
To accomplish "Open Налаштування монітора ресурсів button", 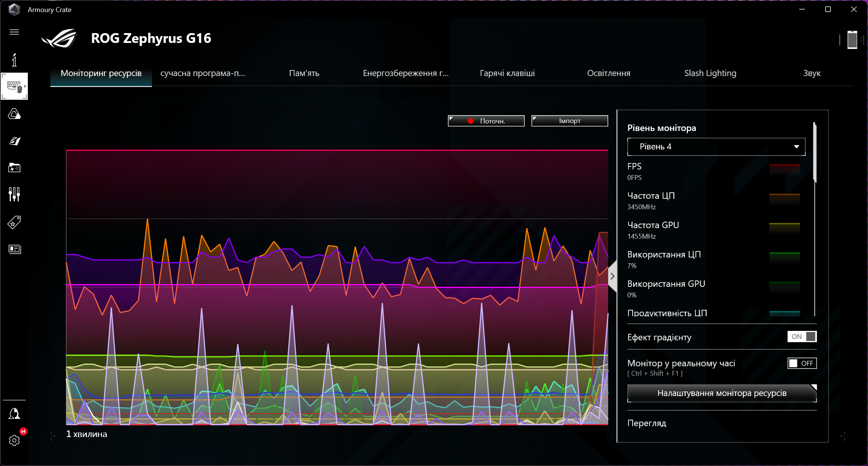I will pyautogui.click(x=721, y=393).
